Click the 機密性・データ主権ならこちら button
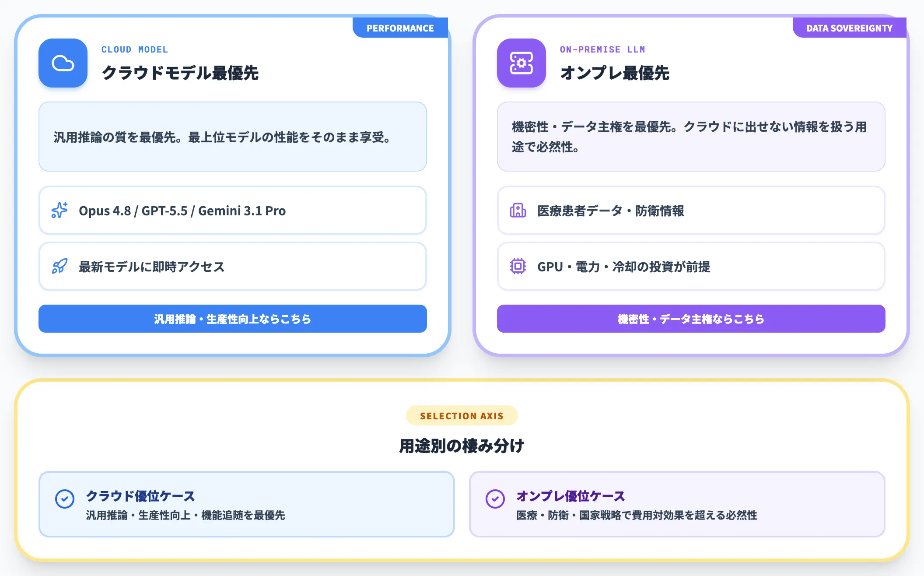 pyautogui.click(x=691, y=319)
